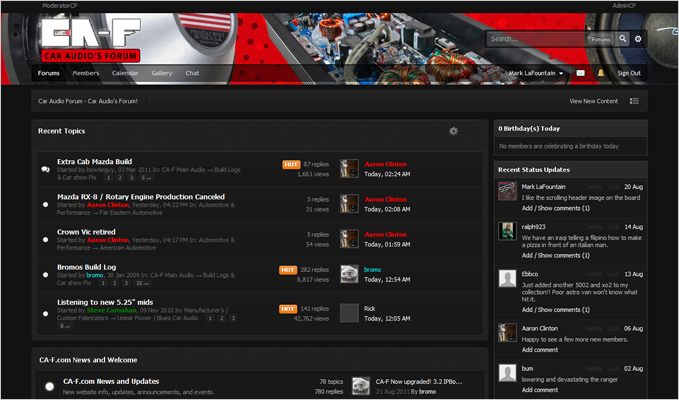Viewport: 679px width, 400px height.
Task: Expand more pages on Bromos Build Log (15→)
Action: [142, 283]
